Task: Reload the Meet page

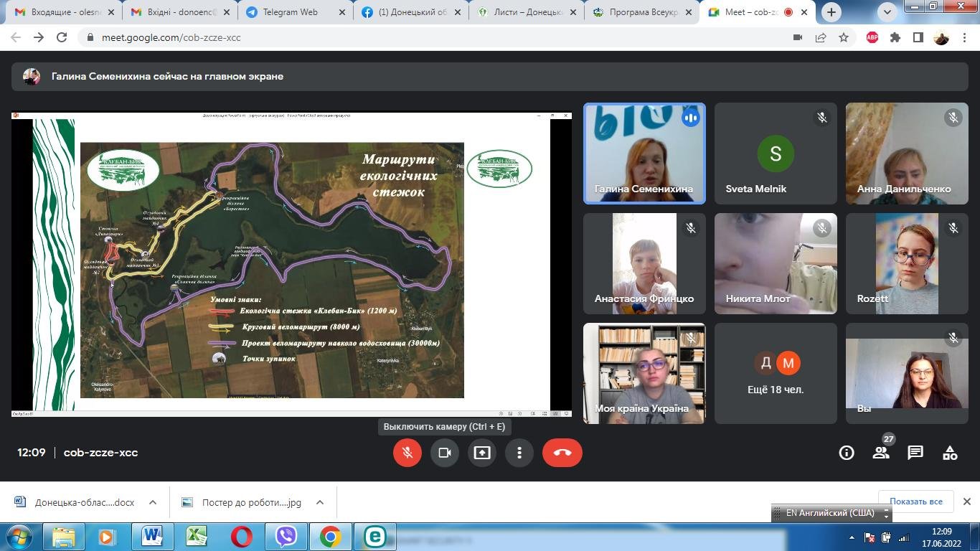Action: (x=62, y=37)
